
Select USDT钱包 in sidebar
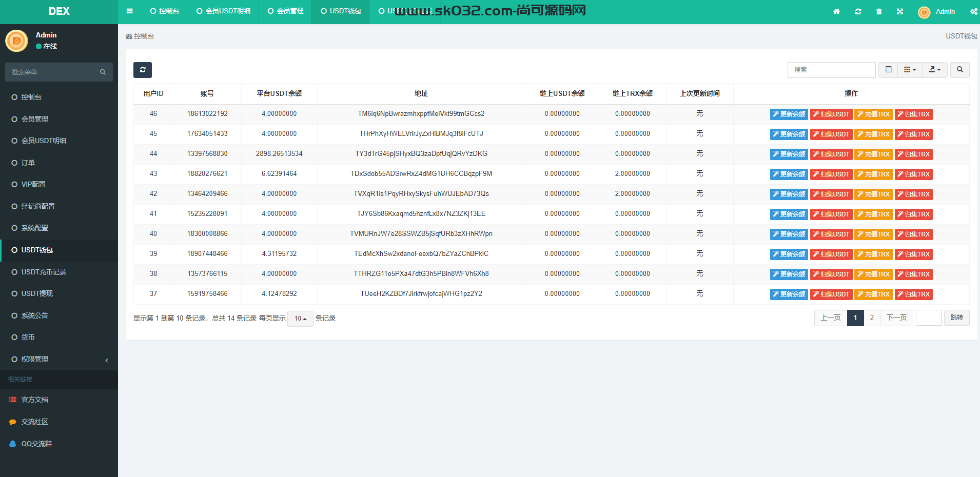tap(59, 250)
